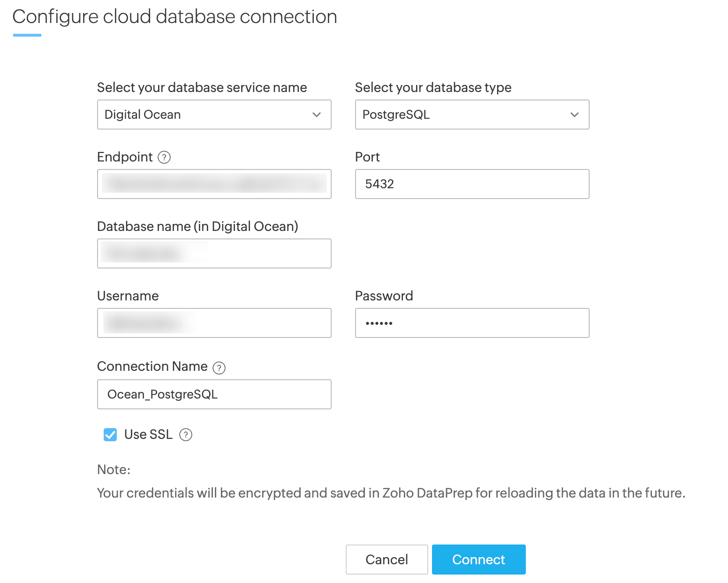
Task: Click the help icon next to Endpoint
Action: click(164, 157)
